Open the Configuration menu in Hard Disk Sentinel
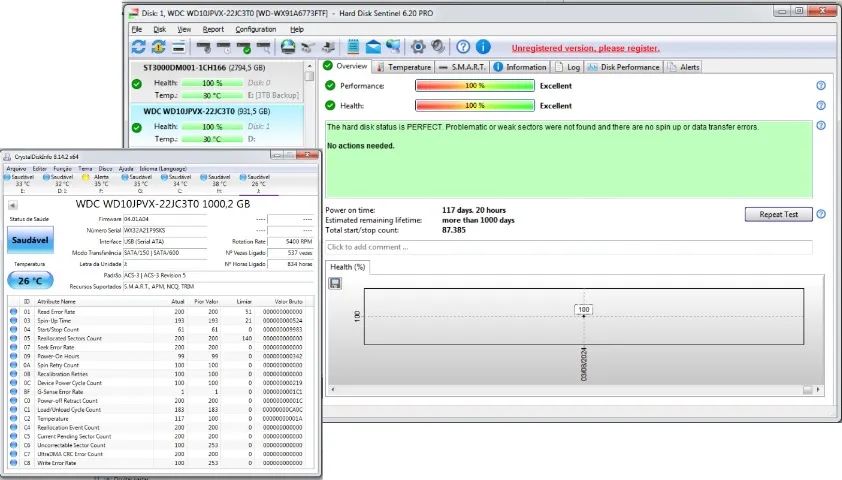Image resolution: width=842 pixels, height=480 pixels. (x=256, y=29)
